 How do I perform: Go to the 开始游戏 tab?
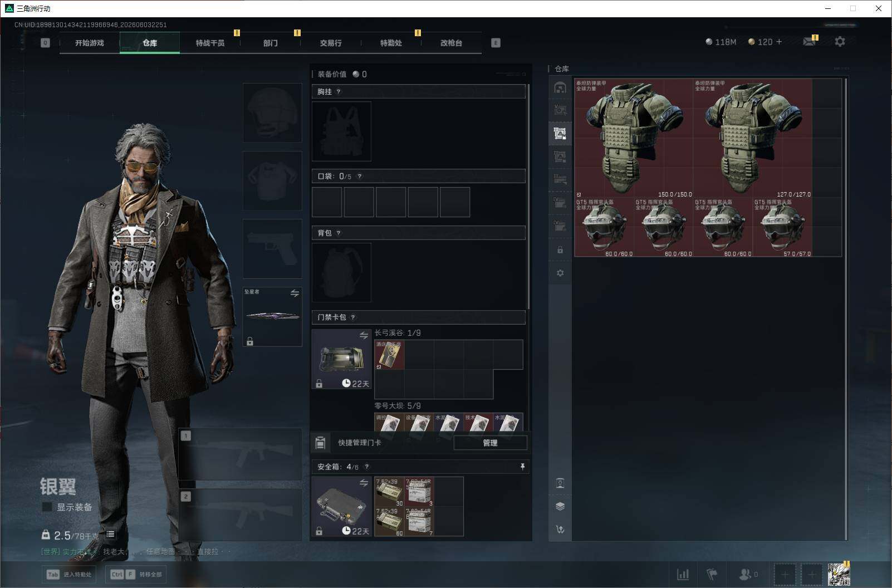(x=90, y=43)
